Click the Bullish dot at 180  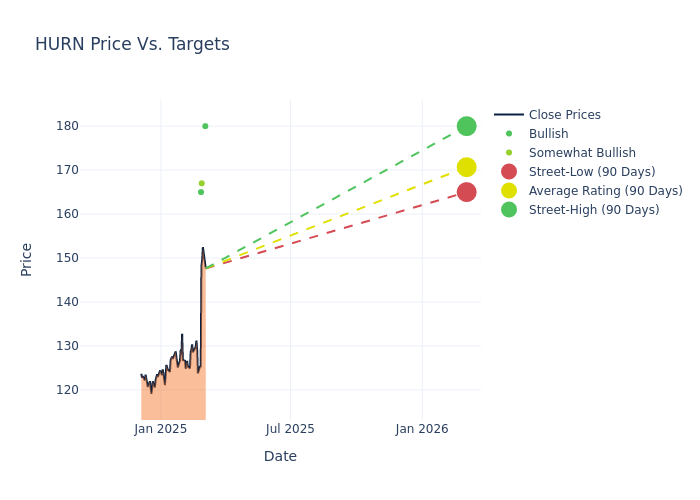(x=205, y=126)
